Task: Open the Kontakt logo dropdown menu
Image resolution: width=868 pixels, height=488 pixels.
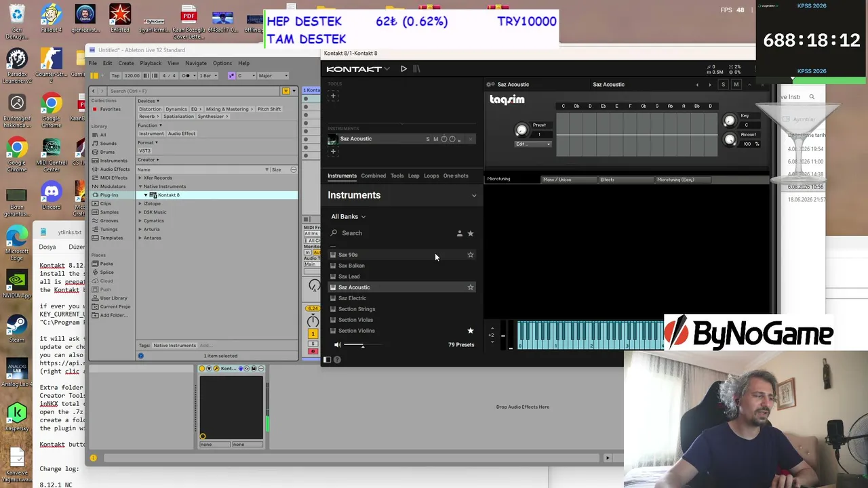Action: 358,69
